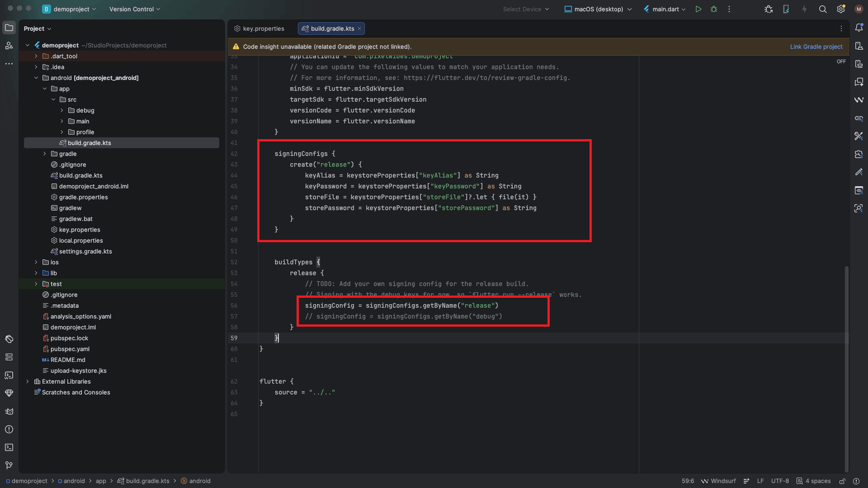The width and height of the screenshot is (868, 488).
Task: Open the macOS (desktop) device dropdown
Action: (598, 9)
